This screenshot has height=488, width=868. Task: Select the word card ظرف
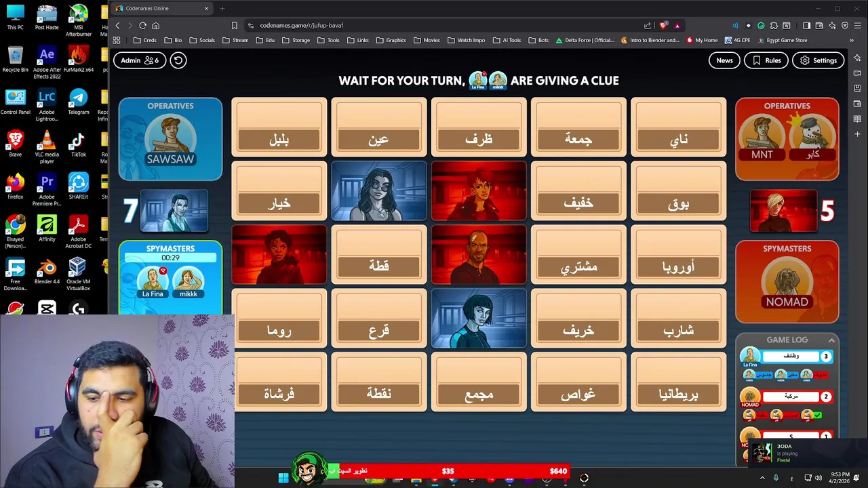479,127
